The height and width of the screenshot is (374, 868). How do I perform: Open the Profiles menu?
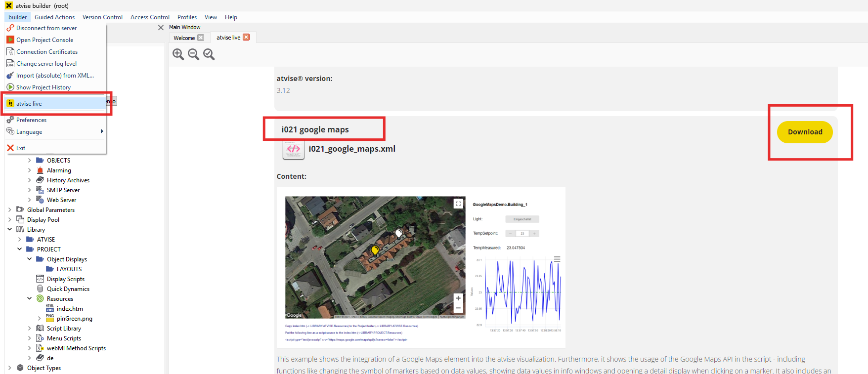187,17
